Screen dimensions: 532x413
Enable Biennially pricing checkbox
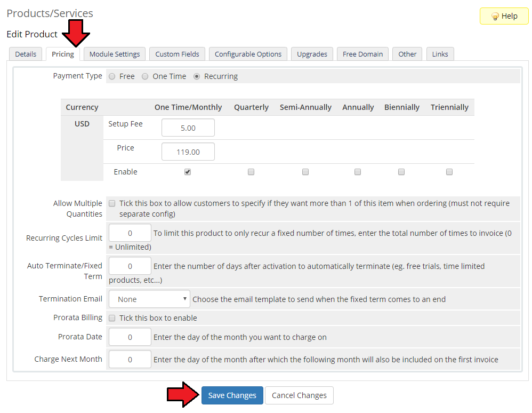pyautogui.click(x=401, y=172)
